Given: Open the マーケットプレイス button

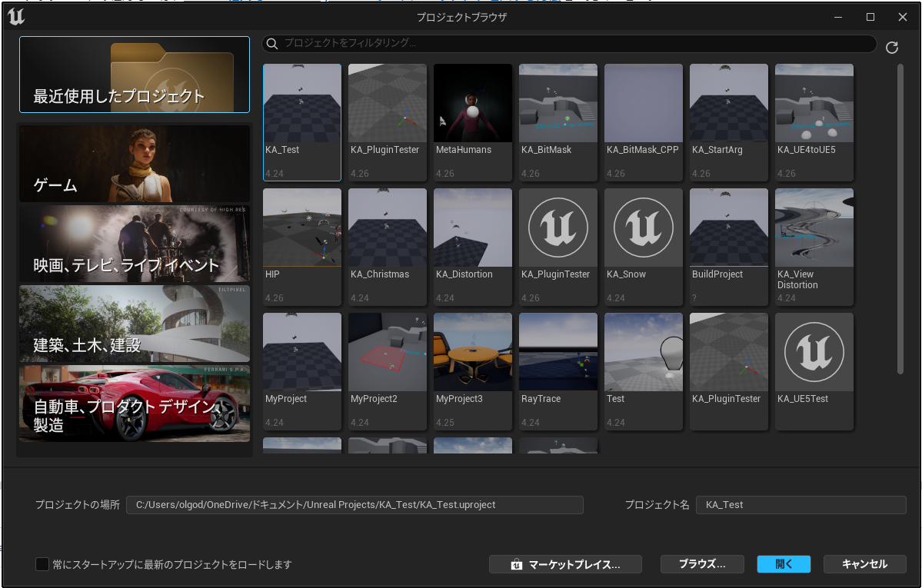Looking at the screenshot, I should click(565, 564).
